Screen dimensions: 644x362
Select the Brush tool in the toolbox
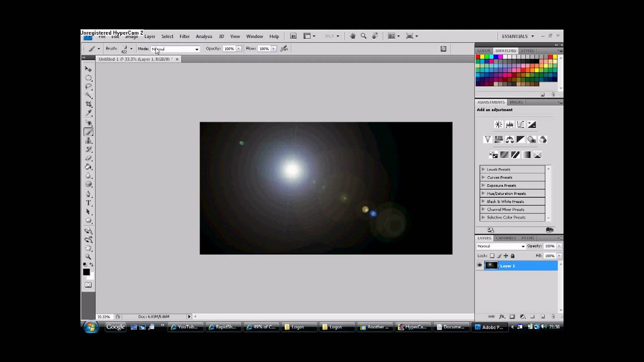point(89,132)
